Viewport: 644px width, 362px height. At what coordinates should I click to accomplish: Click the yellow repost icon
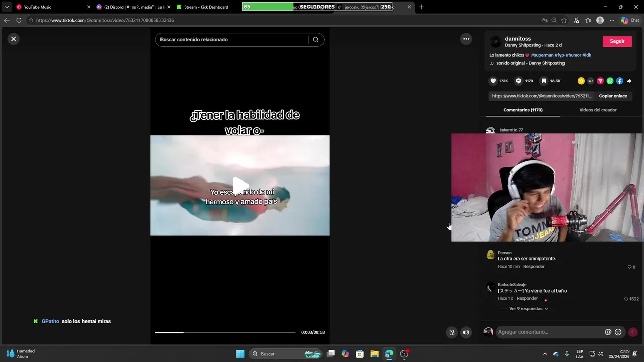pyautogui.click(x=581, y=81)
